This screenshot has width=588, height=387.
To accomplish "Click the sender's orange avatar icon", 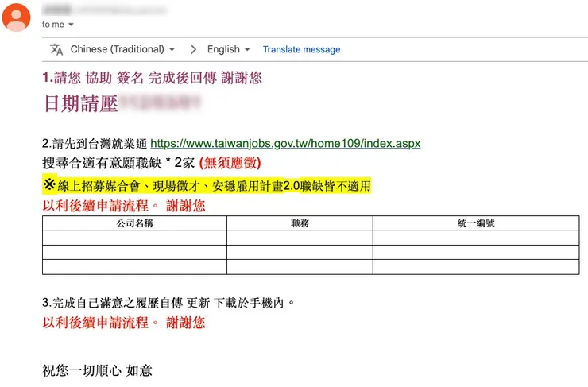I will [x=16, y=17].
